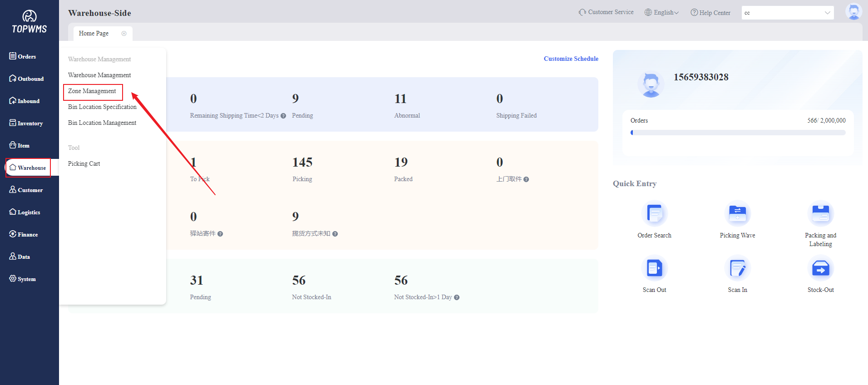Click the Scan Out quick entry icon
The width and height of the screenshot is (868, 385).
click(654, 268)
